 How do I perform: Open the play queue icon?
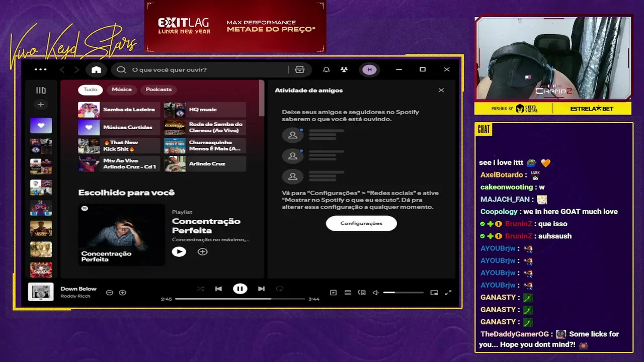pyautogui.click(x=347, y=293)
